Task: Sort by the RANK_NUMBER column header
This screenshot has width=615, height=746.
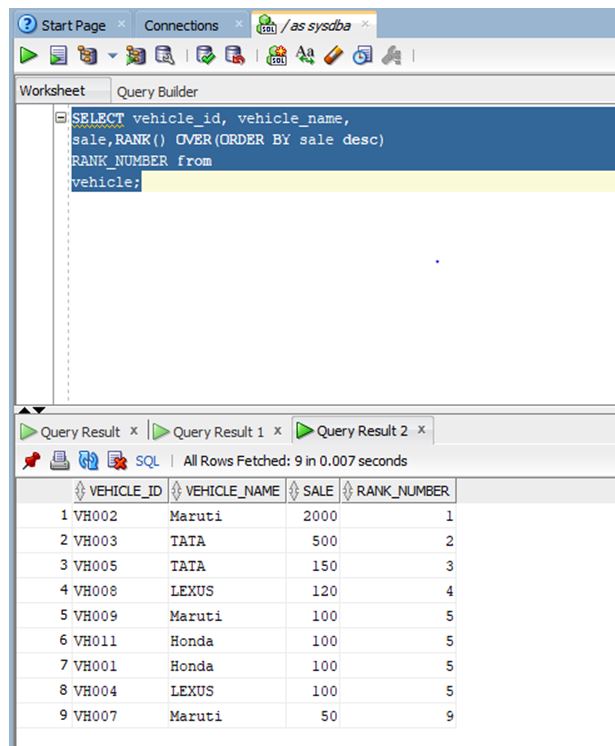Action: point(398,491)
